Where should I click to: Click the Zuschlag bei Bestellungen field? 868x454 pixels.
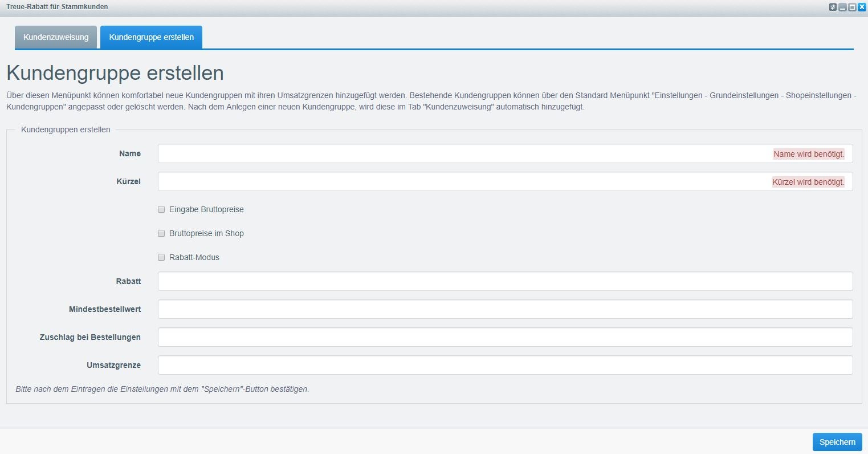[x=505, y=337]
